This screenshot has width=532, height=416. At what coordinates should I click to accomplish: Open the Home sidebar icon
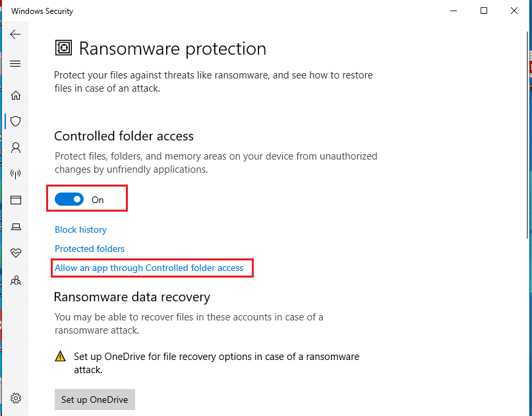click(x=16, y=96)
